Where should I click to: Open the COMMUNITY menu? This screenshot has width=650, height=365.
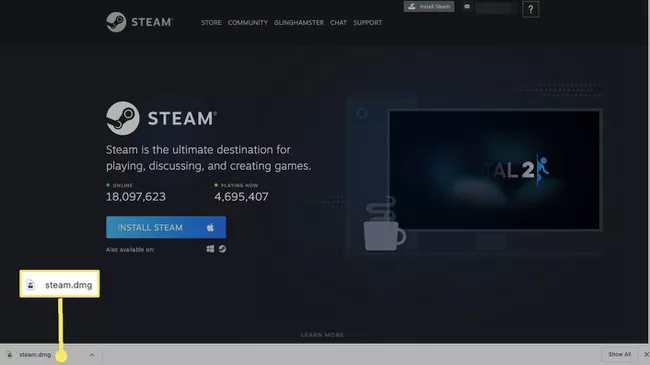(x=248, y=23)
